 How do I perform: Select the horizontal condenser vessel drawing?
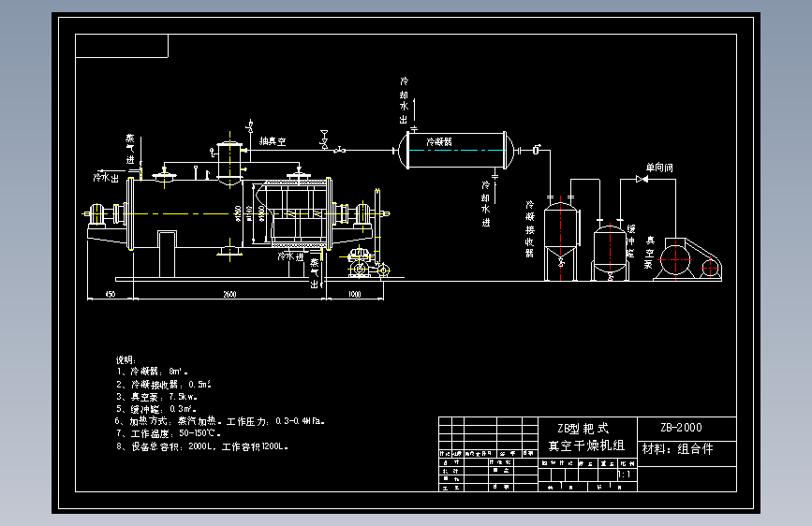[x=456, y=151]
